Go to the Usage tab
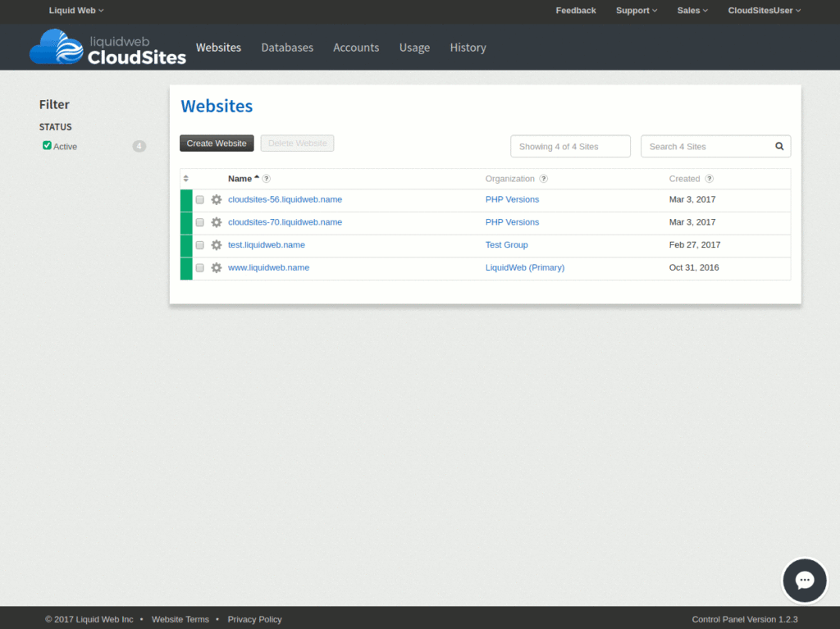The image size is (840, 629). coord(414,48)
